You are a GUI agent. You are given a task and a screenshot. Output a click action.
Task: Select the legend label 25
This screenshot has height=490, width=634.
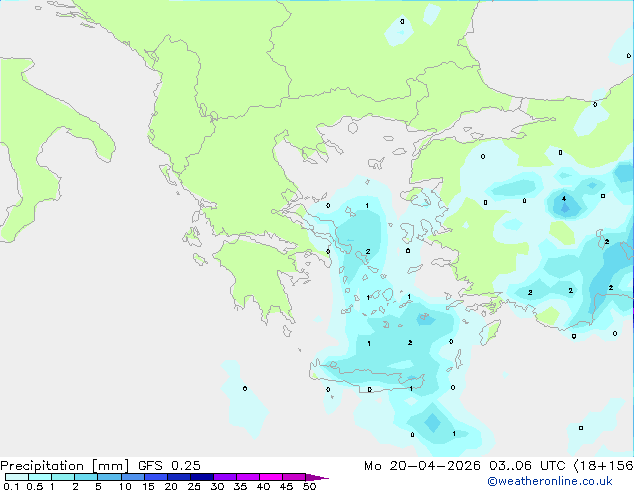194,486
